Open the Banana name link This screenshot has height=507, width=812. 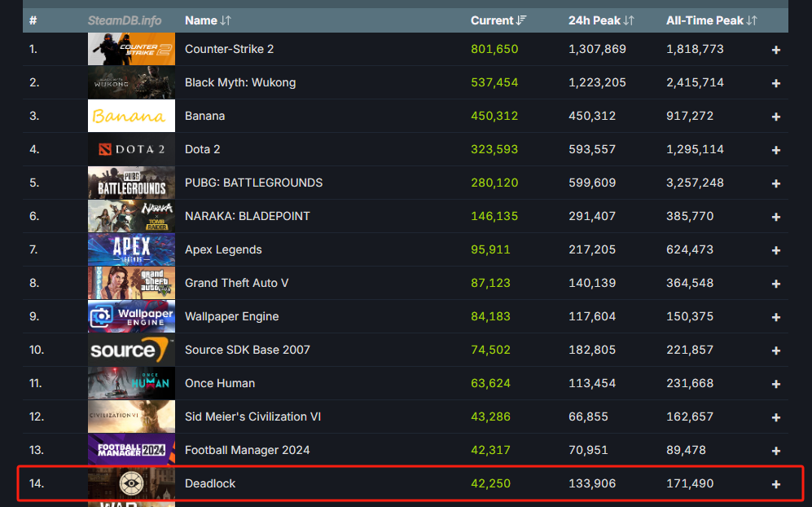pos(205,116)
